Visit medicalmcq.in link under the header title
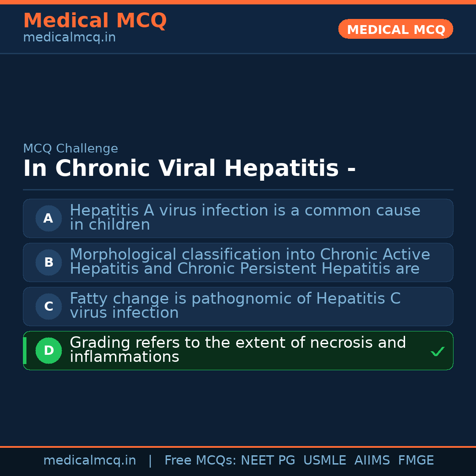 pos(69,38)
